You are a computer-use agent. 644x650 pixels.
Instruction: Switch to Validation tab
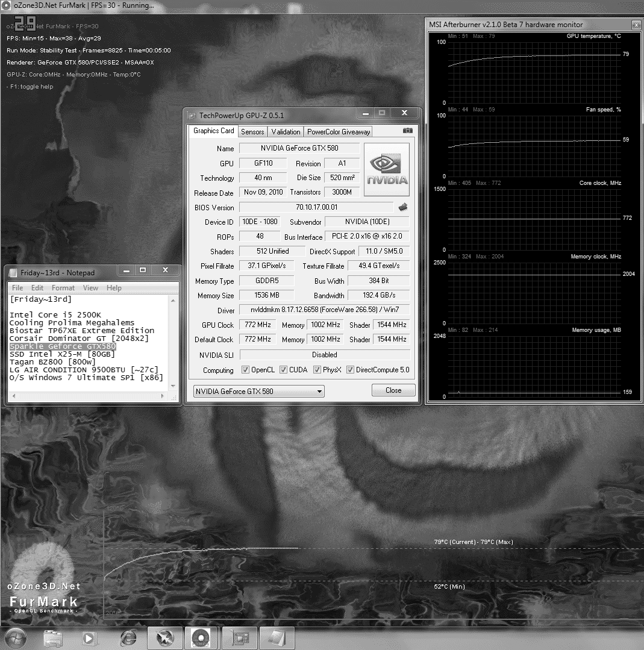point(286,132)
